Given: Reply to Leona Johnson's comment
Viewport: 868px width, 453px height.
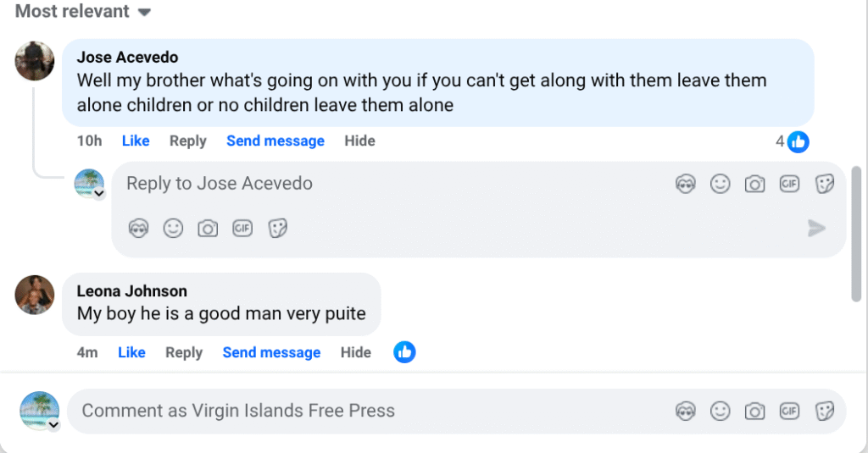Looking at the screenshot, I should (x=184, y=352).
